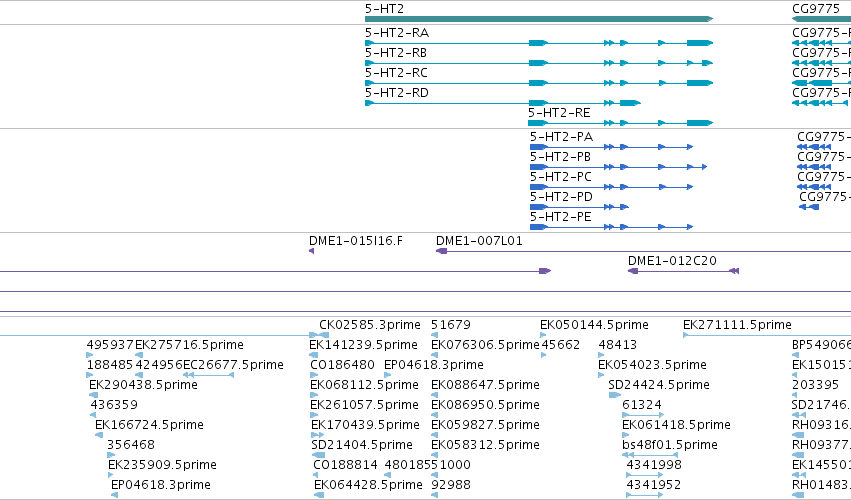Select the EK076306.5prime EST

pyautogui.click(x=434, y=355)
